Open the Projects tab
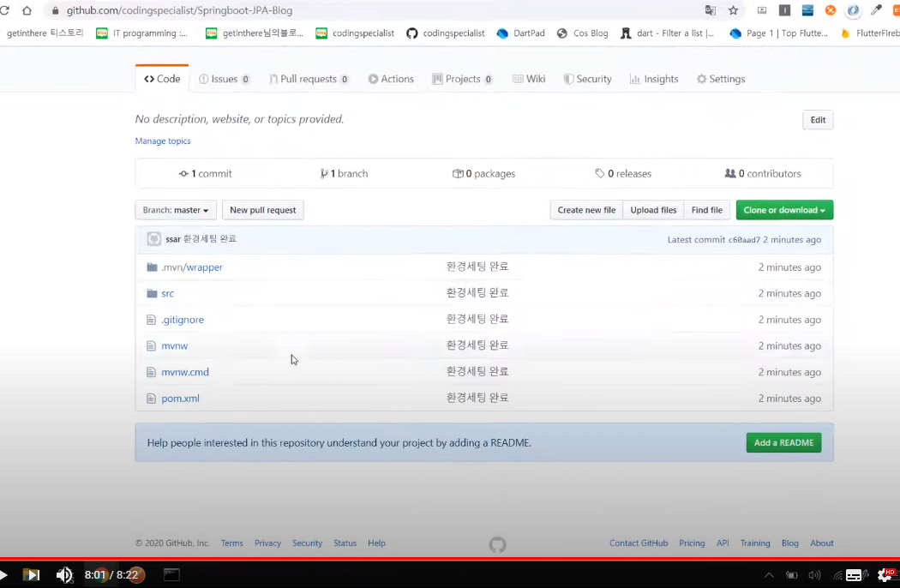 [462, 79]
